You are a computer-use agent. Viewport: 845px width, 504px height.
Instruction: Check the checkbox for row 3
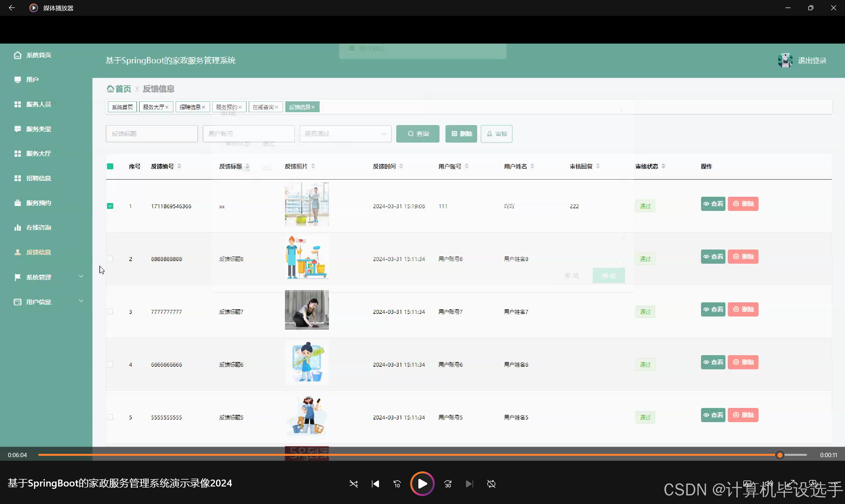(110, 312)
